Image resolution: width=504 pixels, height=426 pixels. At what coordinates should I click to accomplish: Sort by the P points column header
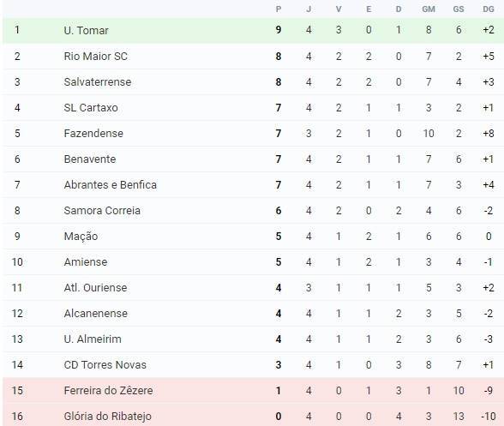(279, 9)
